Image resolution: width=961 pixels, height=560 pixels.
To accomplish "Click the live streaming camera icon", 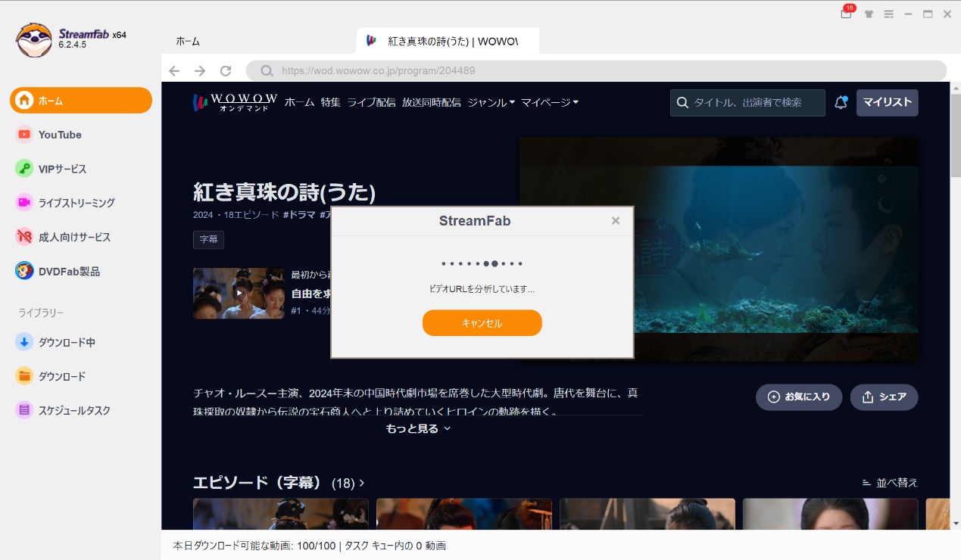I will [24, 203].
